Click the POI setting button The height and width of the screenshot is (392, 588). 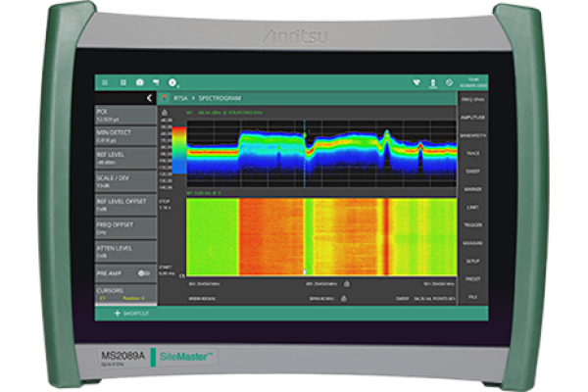(125, 116)
